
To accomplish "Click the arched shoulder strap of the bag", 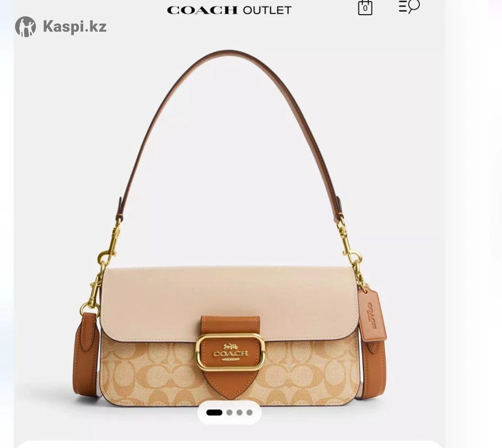I will point(229,126).
